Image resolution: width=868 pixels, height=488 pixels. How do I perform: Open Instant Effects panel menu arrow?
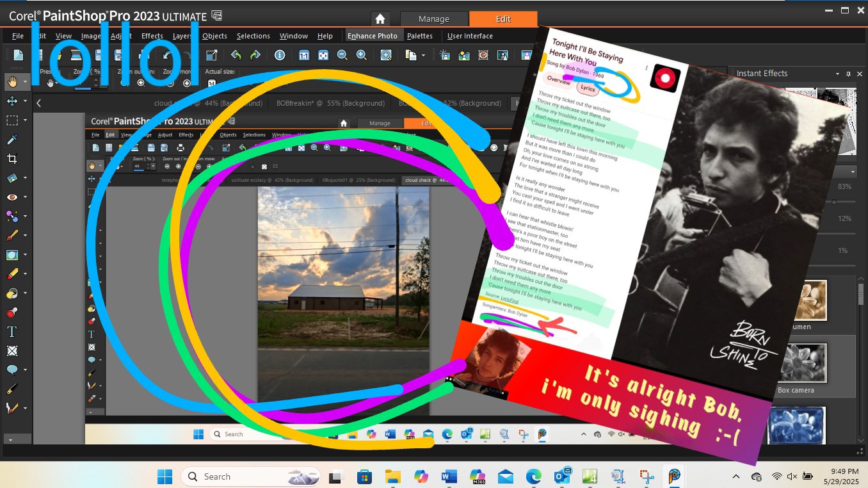pos(838,74)
